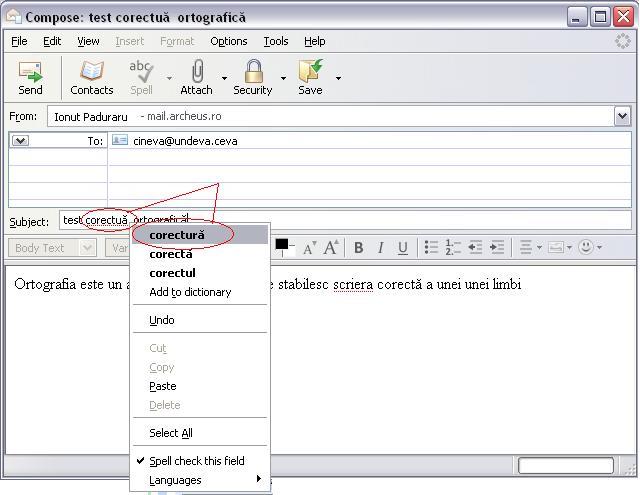The height and width of the screenshot is (495, 640).
Task: Click the status bar progress box
Action: point(566,465)
